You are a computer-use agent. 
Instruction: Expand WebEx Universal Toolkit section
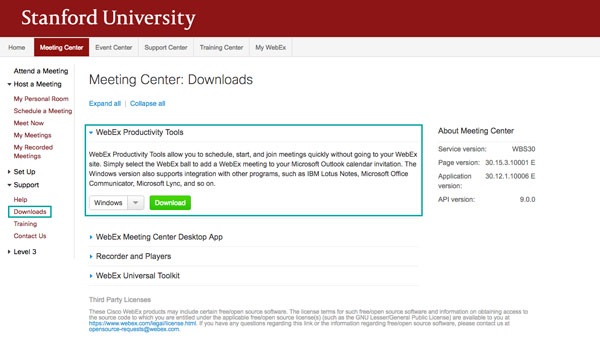click(x=135, y=276)
